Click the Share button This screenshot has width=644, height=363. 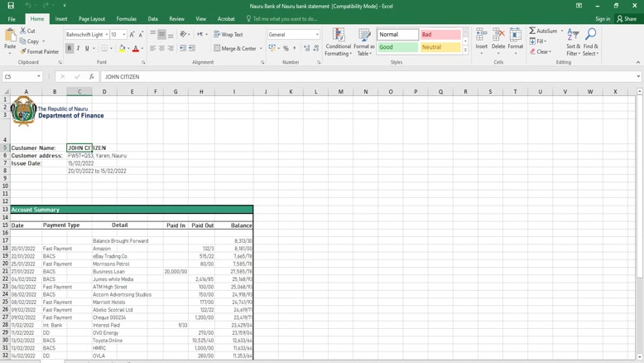(x=627, y=18)
